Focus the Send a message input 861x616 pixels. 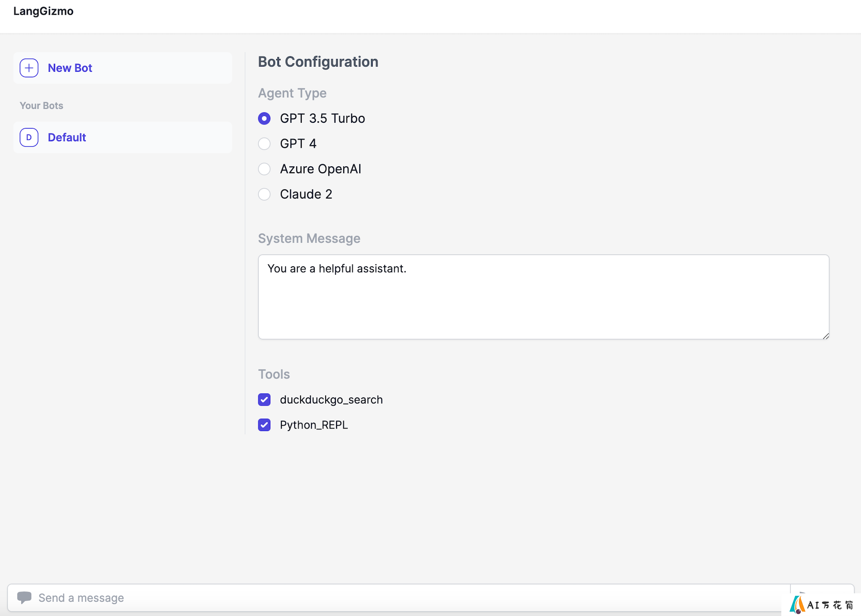[x=399, y=598]
